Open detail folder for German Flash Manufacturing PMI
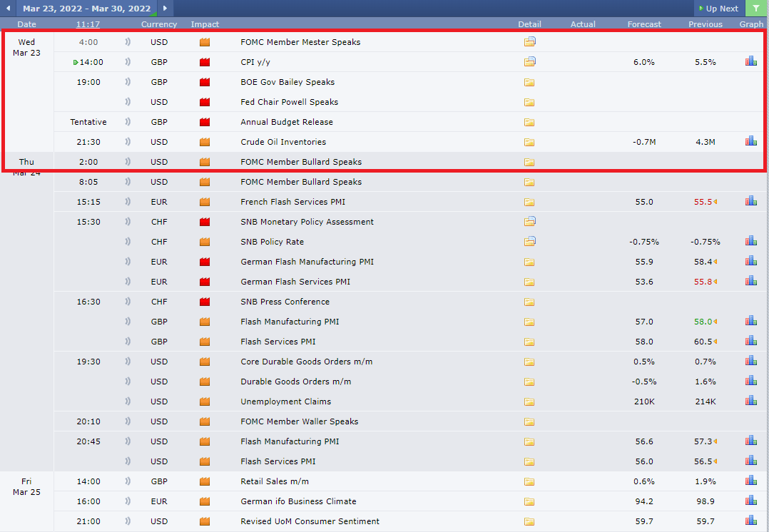Viewport: 769px width, 532px height. pos(529,262)
